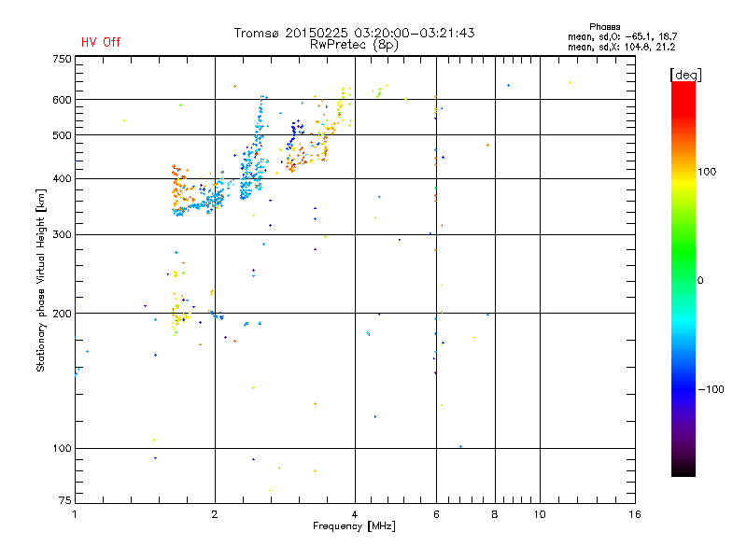Click the 'mean, sd,O: -65.1, 18.7' text
Image resolution: width=747 pixels, height=560 pixels.
click(622, 36)
